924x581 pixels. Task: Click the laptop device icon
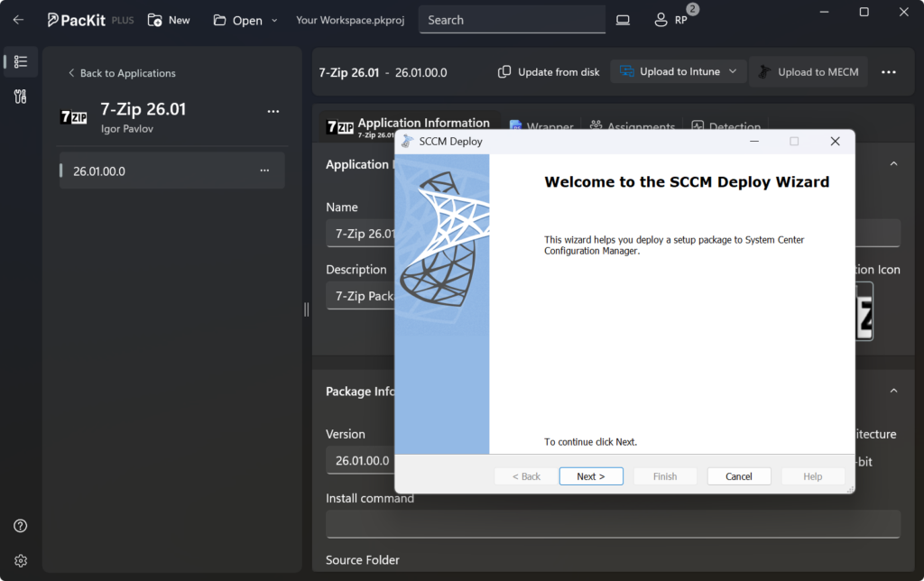tap(623, 20)
